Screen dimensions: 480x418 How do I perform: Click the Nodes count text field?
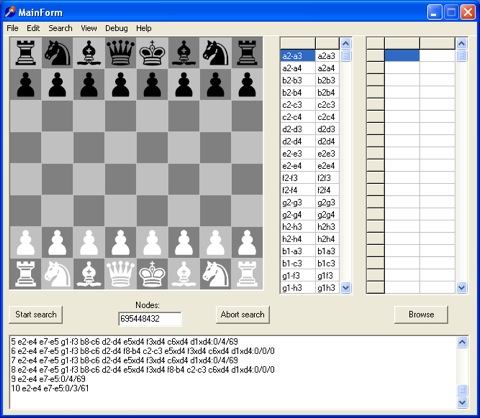click(150, 319)
